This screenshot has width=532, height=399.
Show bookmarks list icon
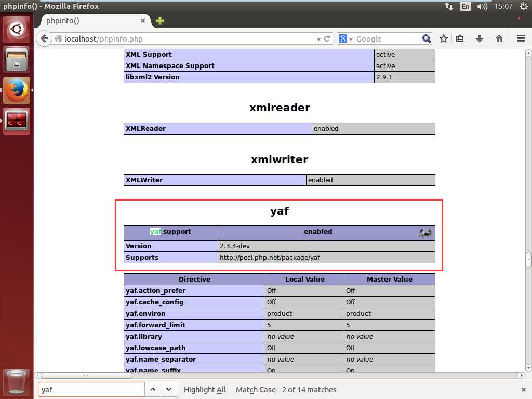460,38
